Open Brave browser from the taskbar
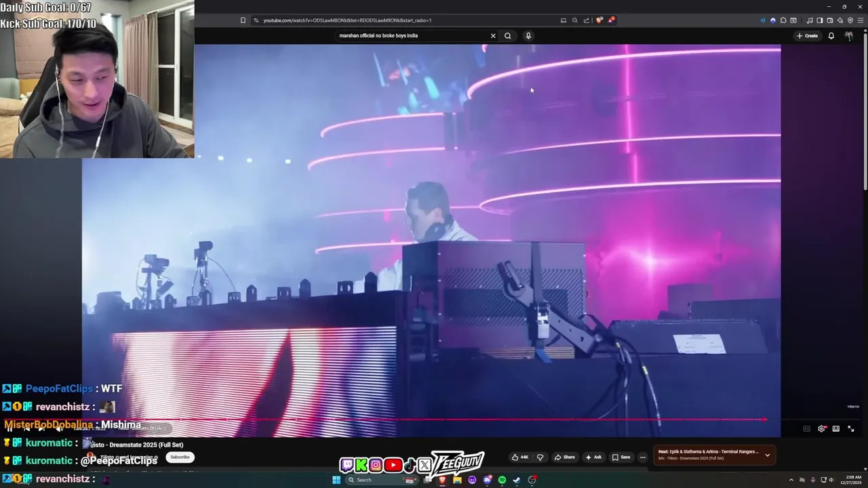 tap(443, 480)
